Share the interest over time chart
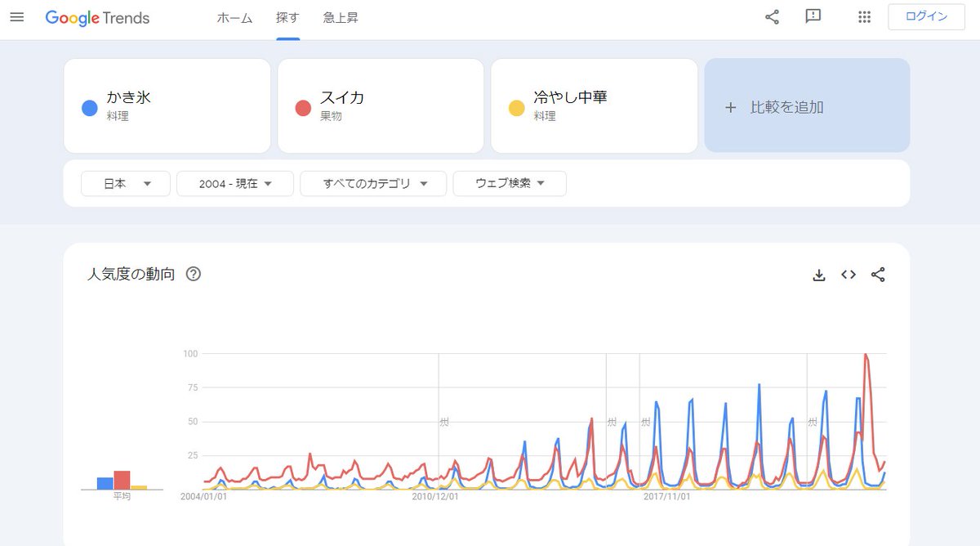The image size is (980, 546). click(878, 275)
